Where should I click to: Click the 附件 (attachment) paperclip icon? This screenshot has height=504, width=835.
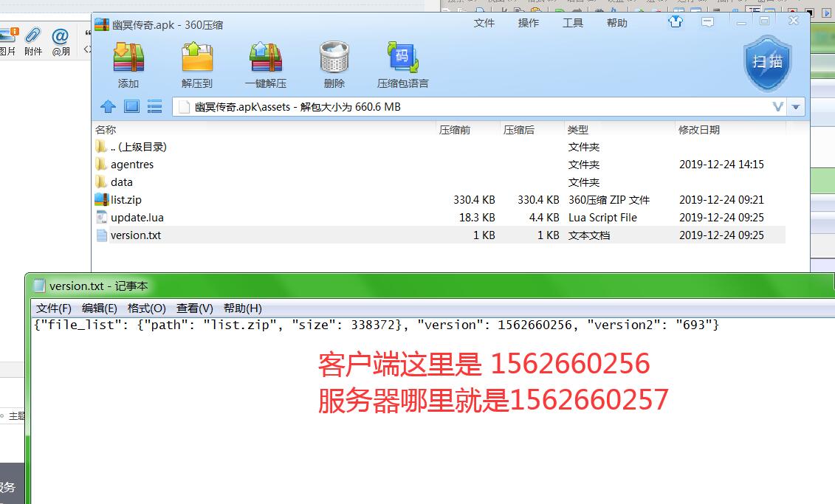(33, 35)
